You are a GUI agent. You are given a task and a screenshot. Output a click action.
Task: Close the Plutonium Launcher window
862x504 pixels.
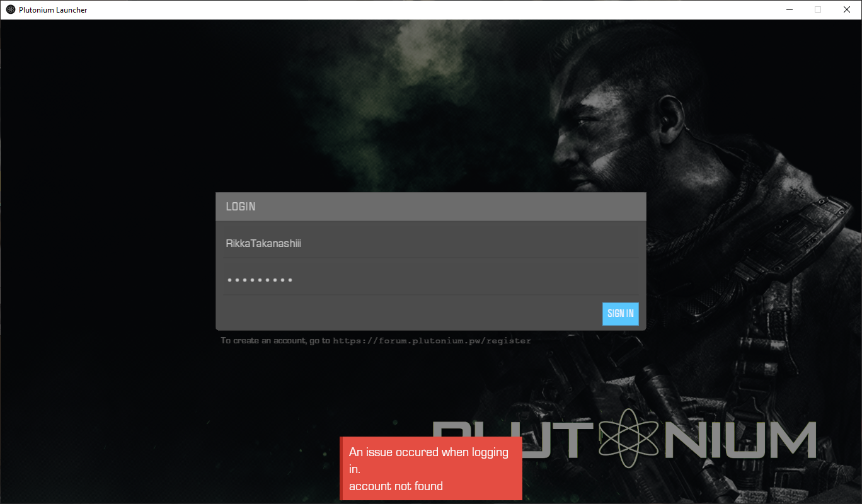pyautogui.click(x=847, y=9)
